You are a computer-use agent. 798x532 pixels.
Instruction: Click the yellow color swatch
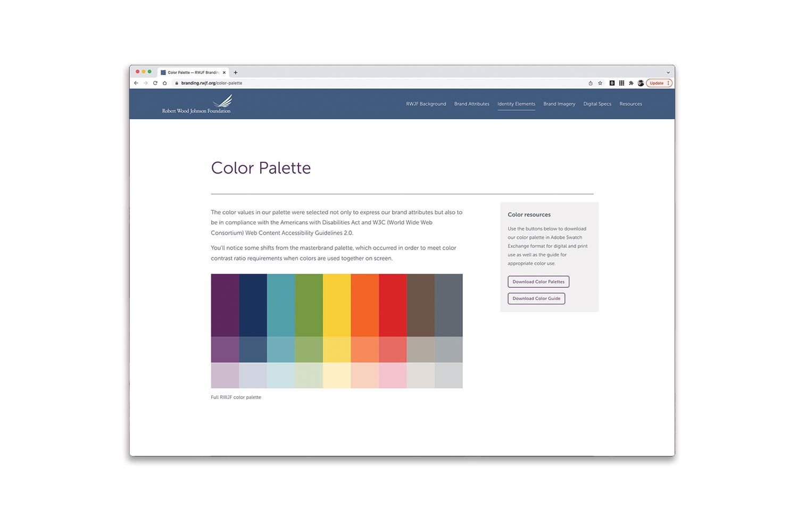[337, 305]
